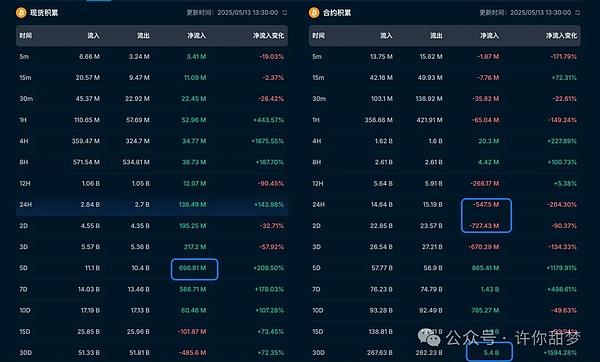Sort 合约积累 table by 流出 header

(436, 36)
